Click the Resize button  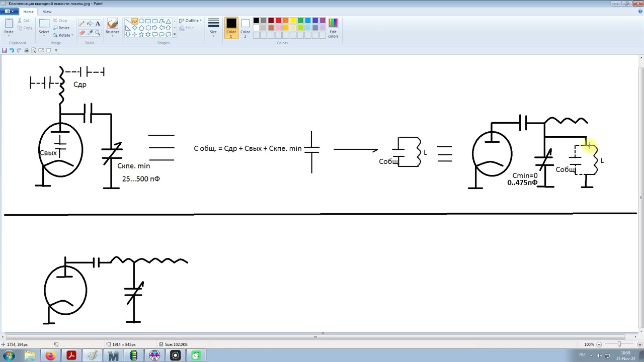pos(61,28)
